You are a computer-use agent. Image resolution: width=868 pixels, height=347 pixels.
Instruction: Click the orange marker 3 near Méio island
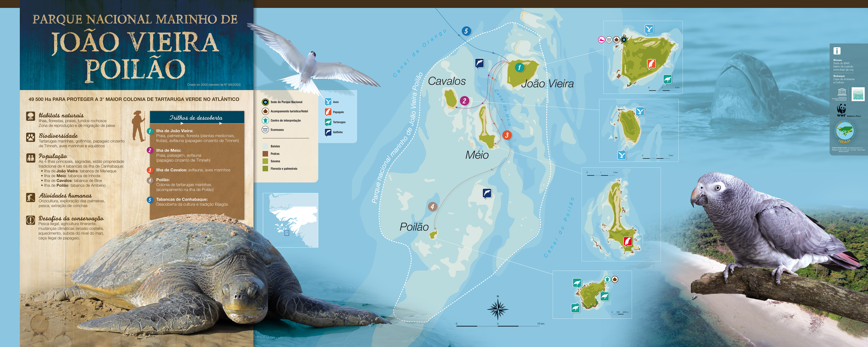coord(507,135)
